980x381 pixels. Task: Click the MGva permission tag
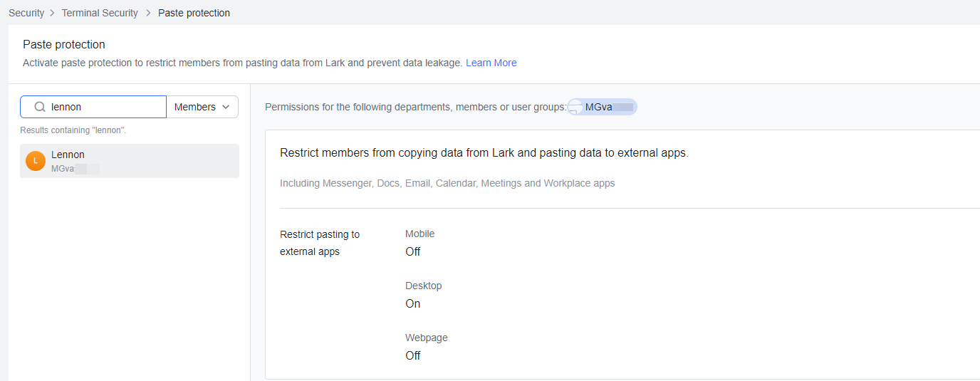coord(602,107)
